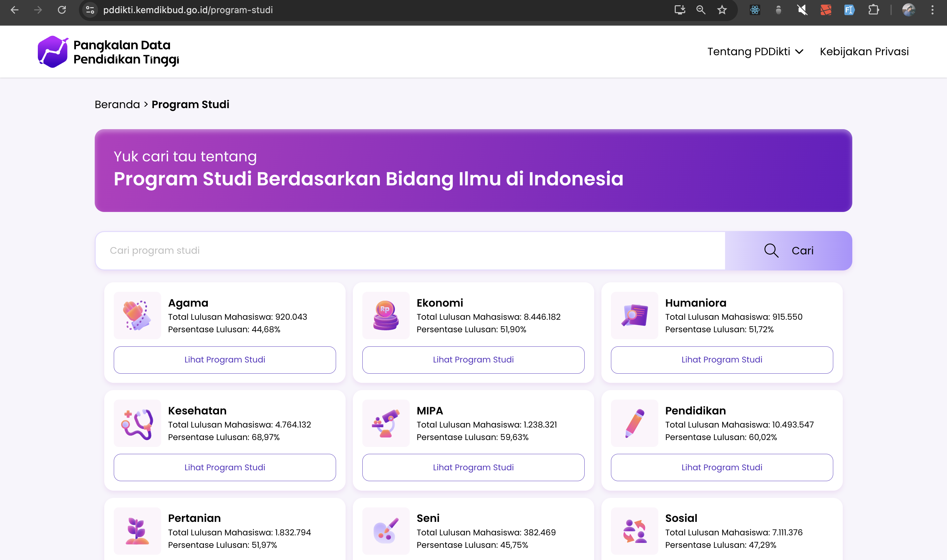Click the Cari program studi search field
Viewport: 947px width, 560px height.
click(x=410, y=250)
